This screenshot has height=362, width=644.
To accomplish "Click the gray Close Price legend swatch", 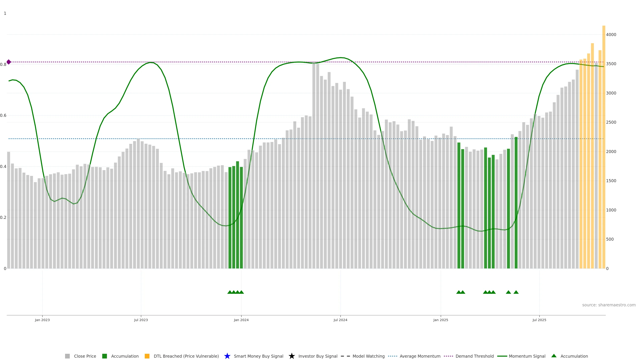I will [67, 356].
